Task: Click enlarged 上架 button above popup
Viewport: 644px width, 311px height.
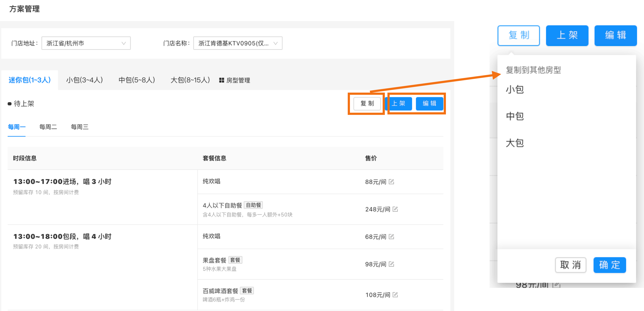Action: pos(567,36)
